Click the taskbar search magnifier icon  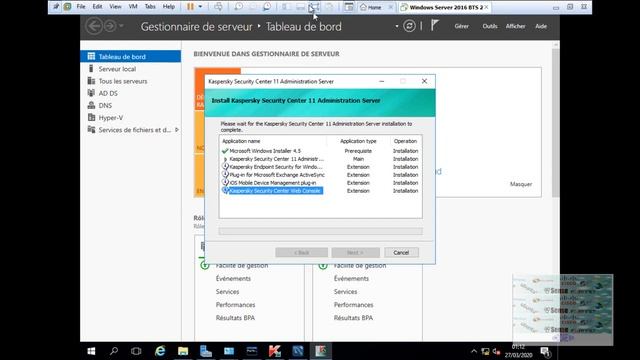114,351
